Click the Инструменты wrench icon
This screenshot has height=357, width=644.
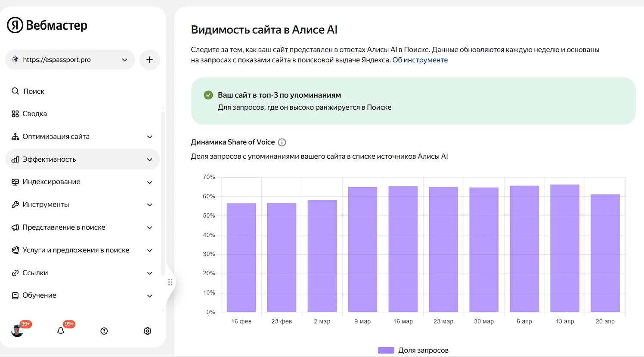15,205
